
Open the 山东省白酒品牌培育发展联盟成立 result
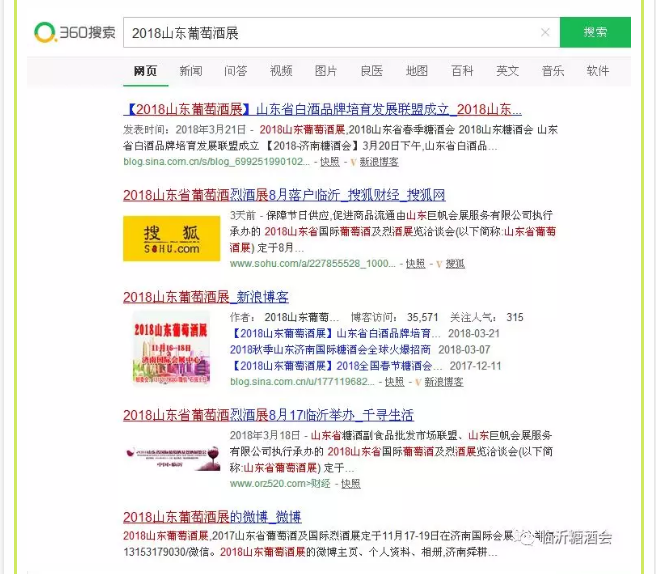click(322, 110)
